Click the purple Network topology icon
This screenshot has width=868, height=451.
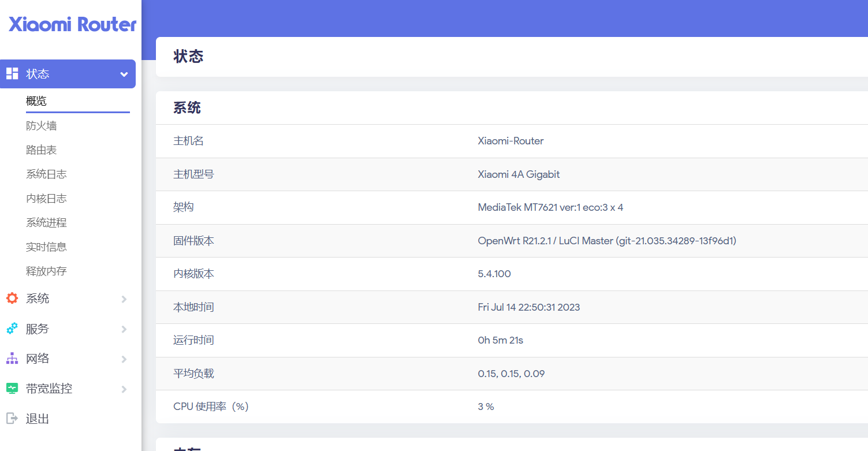tap(12, 359)
